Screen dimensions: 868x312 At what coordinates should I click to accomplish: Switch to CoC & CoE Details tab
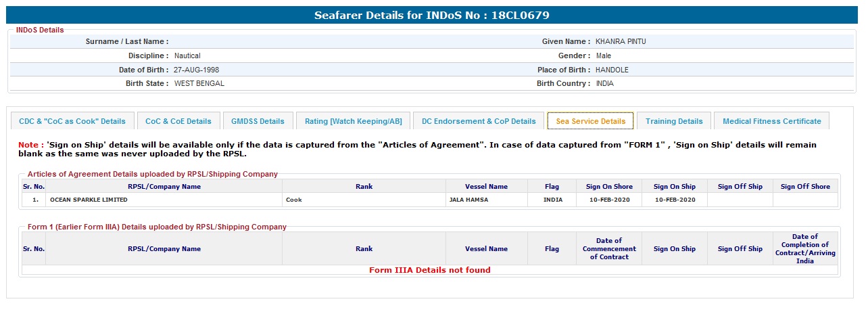pyautogui.click(x=178, y=121)
